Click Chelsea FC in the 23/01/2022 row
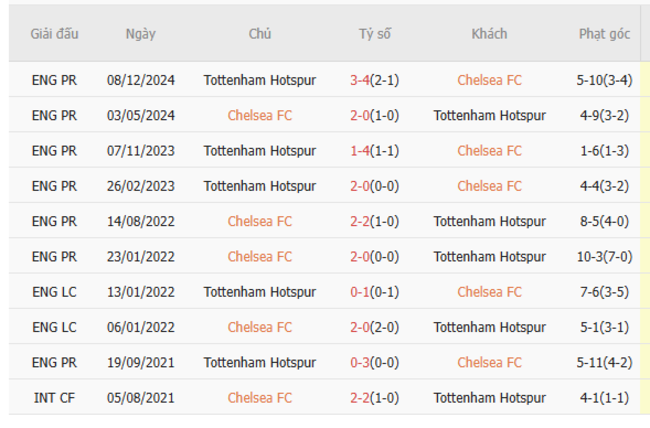The height and width of the screenshot is (428, 650). [x=260, y=256]
